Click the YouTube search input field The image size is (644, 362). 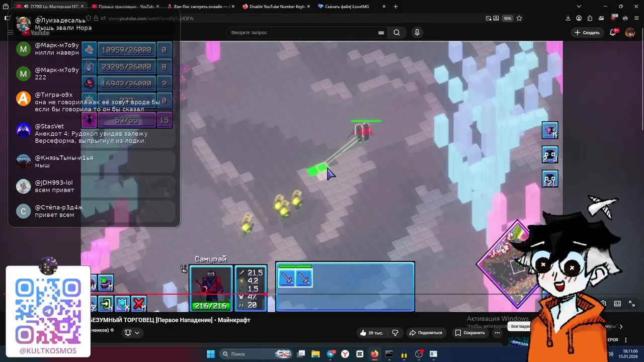[307, 32]
